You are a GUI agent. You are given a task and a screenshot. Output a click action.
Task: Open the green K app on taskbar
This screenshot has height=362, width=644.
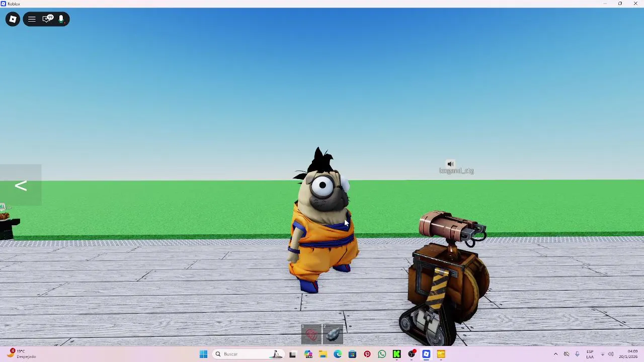[x=396, y=354]
